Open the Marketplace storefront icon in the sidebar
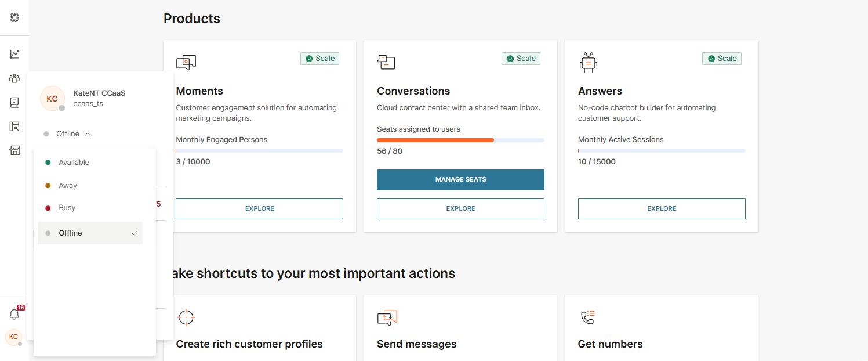Image resolution: width=868 pixels, height=361 pixels. click(x=14, y=150)
